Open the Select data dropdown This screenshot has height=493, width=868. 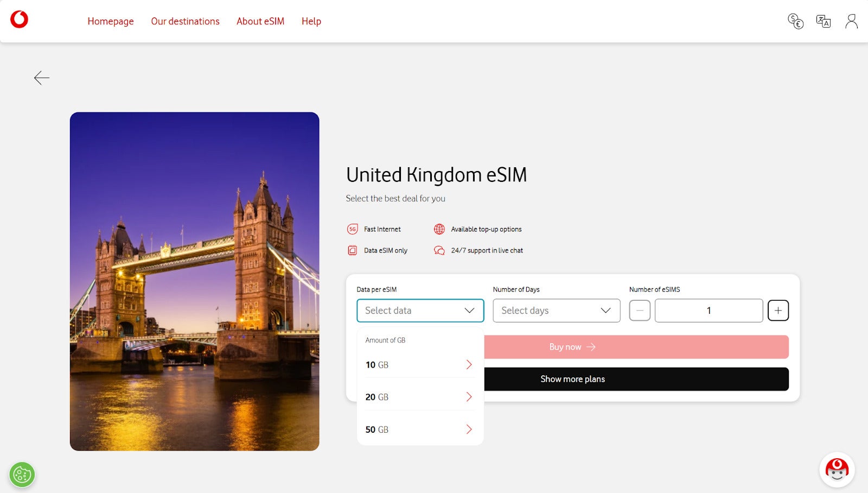pos(420,311)
